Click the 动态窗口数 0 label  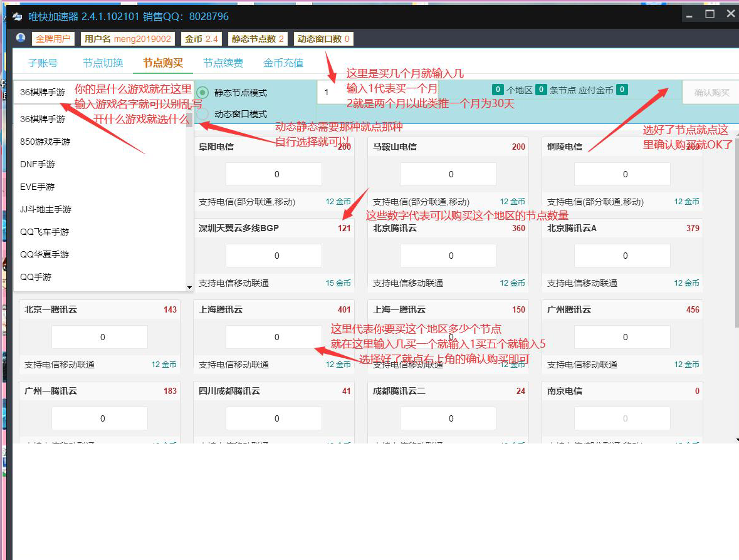323,39
